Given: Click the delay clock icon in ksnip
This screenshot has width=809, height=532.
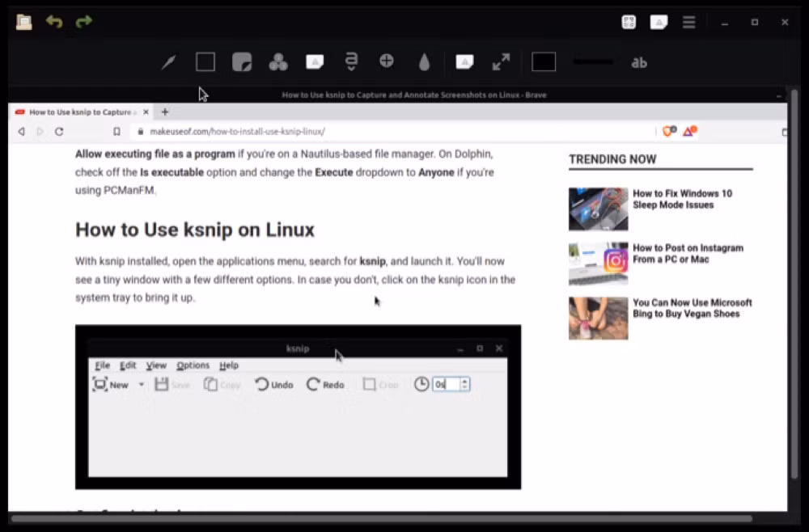Looking at the screenshot, I should pyautogui.click(x=421, y=384).
